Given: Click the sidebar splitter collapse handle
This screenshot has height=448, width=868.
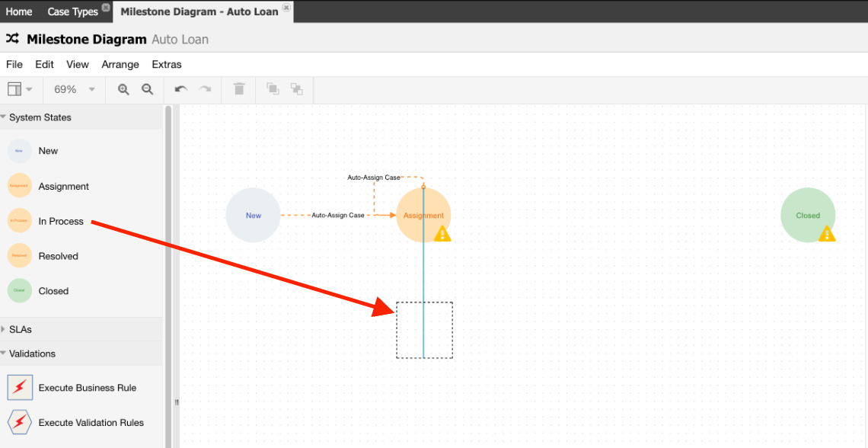Looking at the screenshot, I should pos(177,402).
